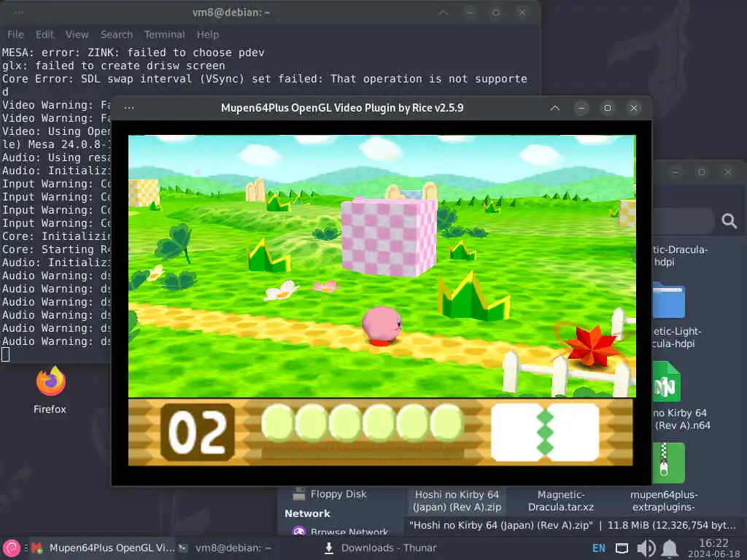This screenshot has width=747, height=560.
Task: Close the Mupen64Plus video plugin window
Action: point(634,108)
